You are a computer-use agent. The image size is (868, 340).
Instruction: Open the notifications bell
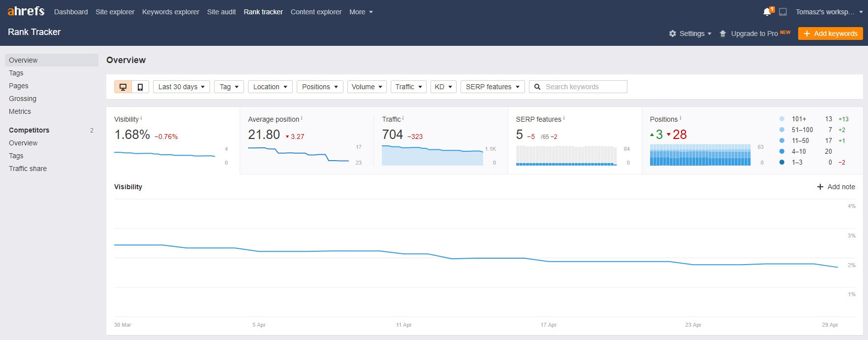[767, 12]
